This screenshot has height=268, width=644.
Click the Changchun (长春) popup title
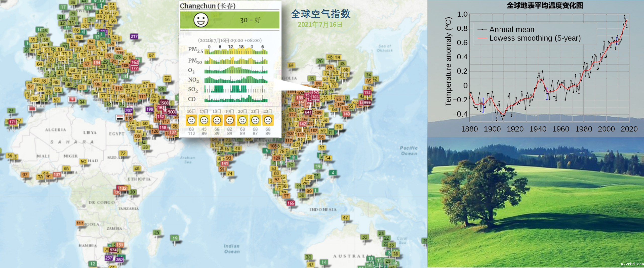pyautogui.click(x=208, y=6)
